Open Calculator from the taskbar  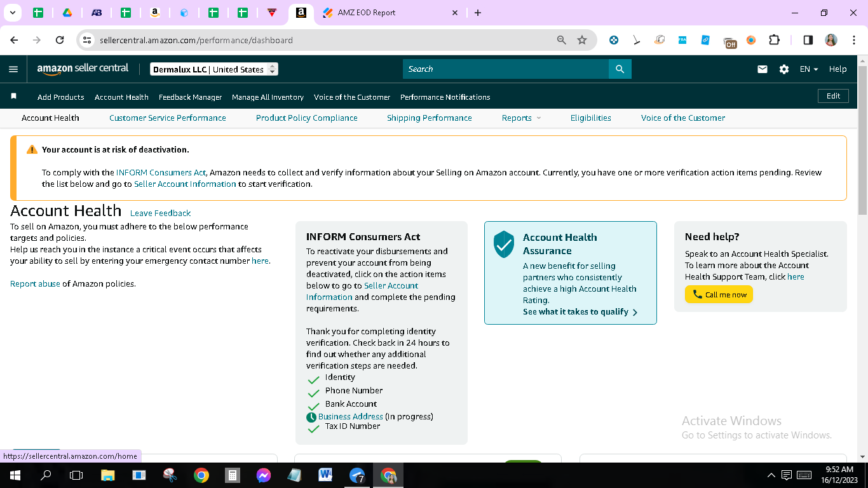pos(233,475)
